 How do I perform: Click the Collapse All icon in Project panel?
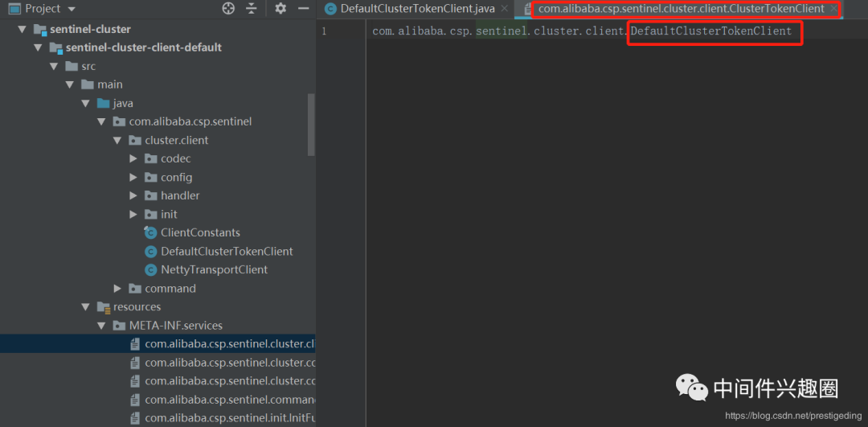pos(252,8)
